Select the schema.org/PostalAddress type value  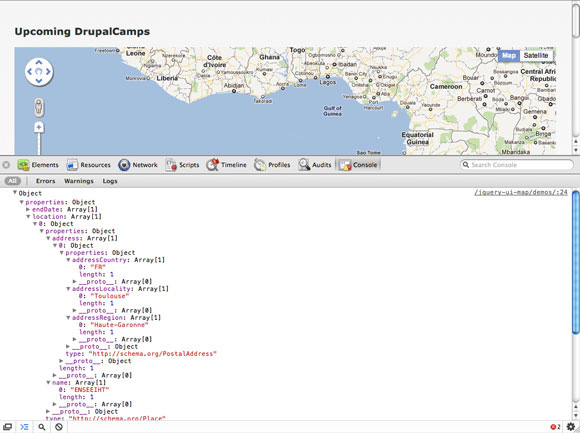152,354
